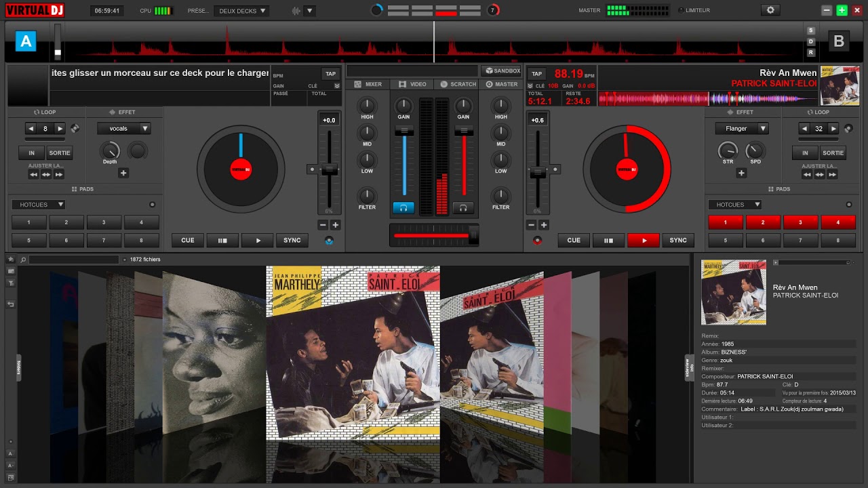Screen dimensions: 868x488
Task: Toggle deck A pads record dot
Action: 152,204
